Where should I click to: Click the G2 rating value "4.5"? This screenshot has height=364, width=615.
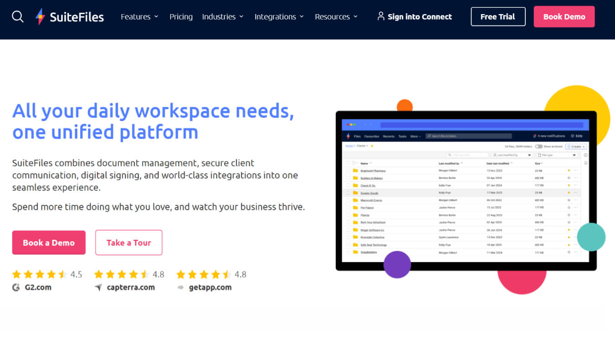pyautogui.click(x=76, y=274)
